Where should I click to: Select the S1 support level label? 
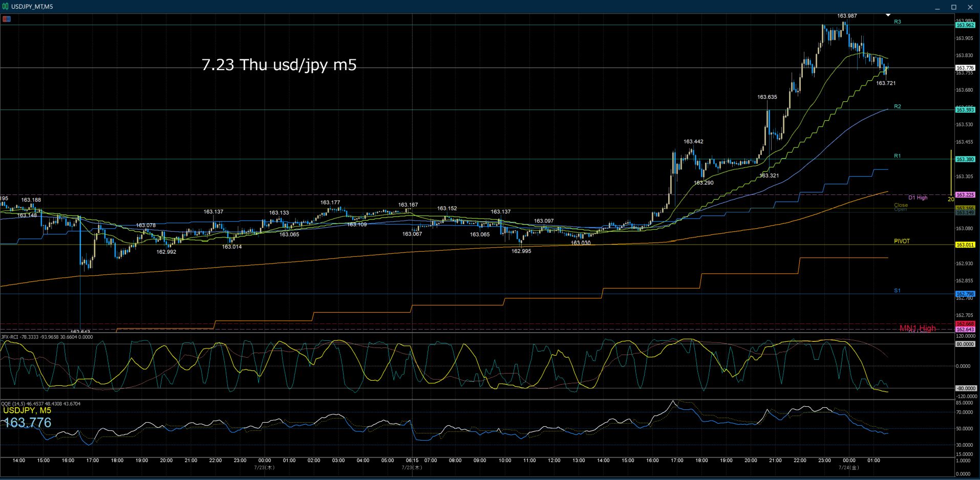point(897,291)
